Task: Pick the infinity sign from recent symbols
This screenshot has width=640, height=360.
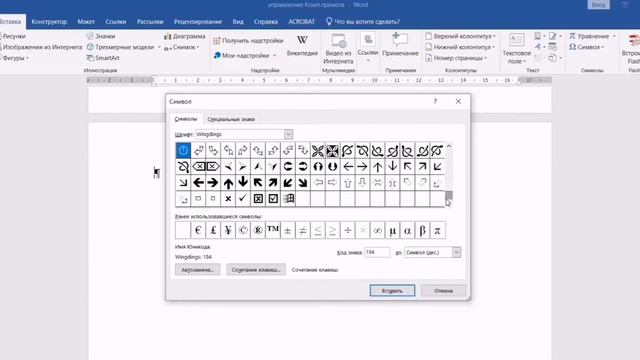Action: click(378, 230)
